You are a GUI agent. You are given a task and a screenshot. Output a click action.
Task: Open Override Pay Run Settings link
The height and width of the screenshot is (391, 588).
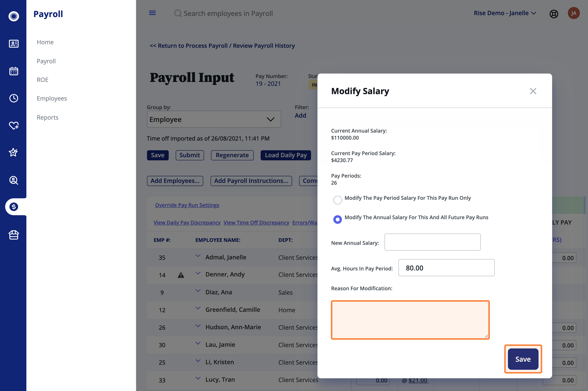pyautogui.click(x=187, y=205)
